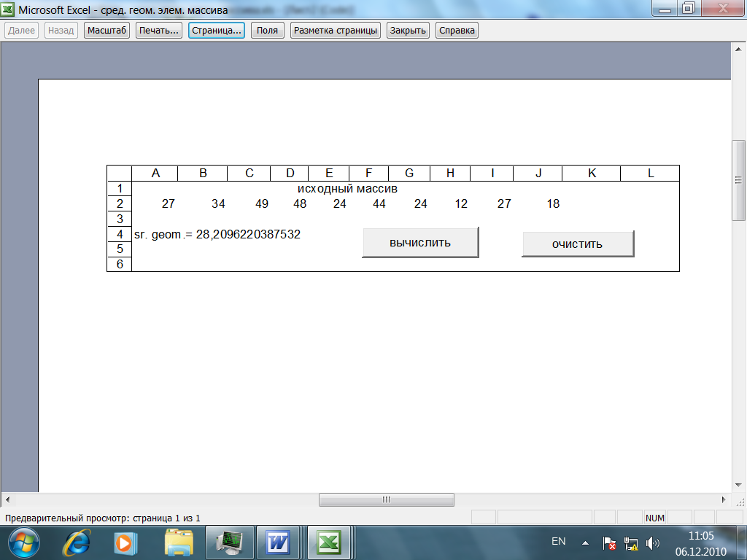Open the volume speaker icon

pos(652,542)
